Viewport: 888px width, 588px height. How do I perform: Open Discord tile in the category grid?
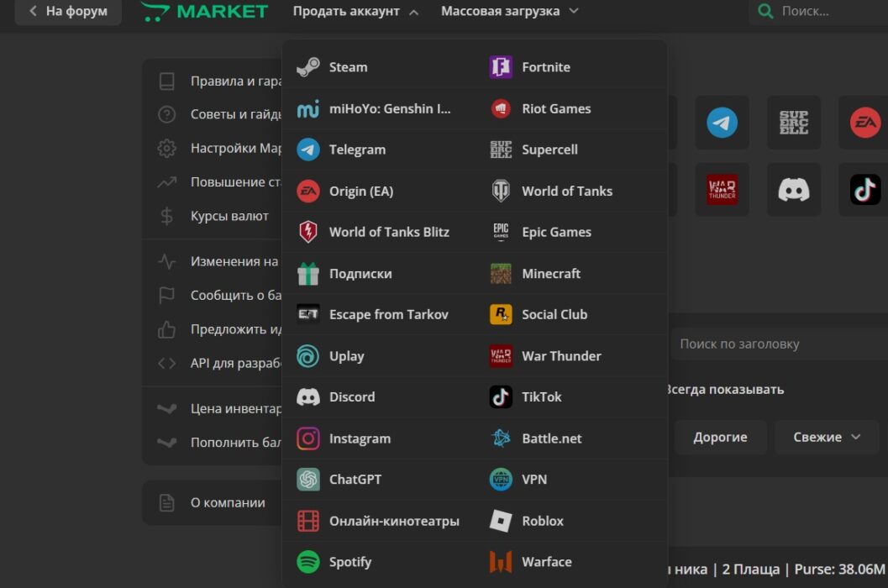(794, 189)
